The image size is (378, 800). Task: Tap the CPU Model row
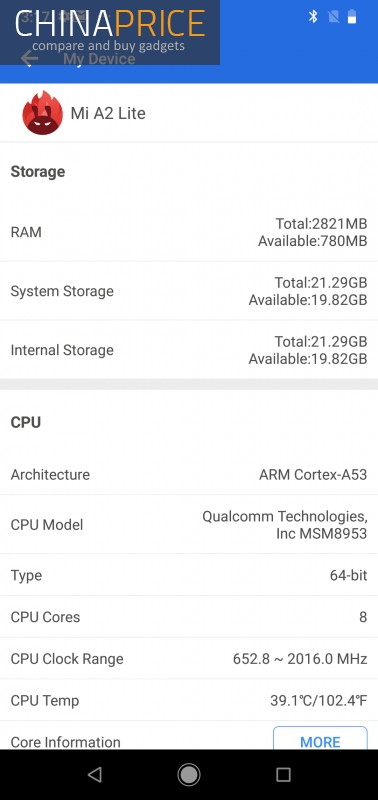click(x=189, y=524)
